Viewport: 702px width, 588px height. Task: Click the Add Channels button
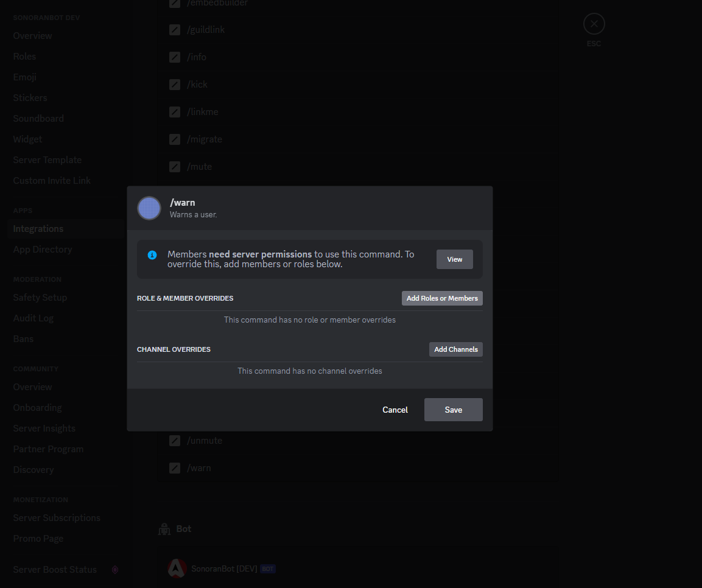click(456, 349)
